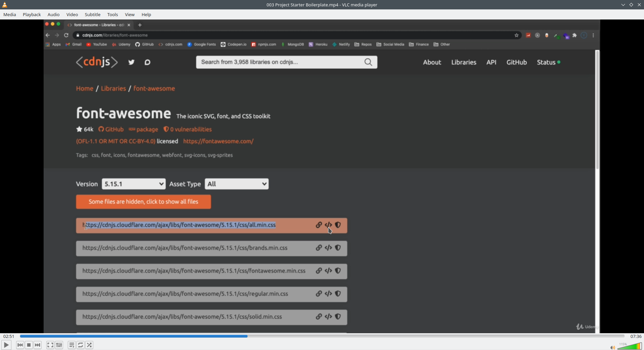This screenshot has width=644, height=350.
Task: Open the cdnjs Discourse chat icon
Action: coord(147,62)
